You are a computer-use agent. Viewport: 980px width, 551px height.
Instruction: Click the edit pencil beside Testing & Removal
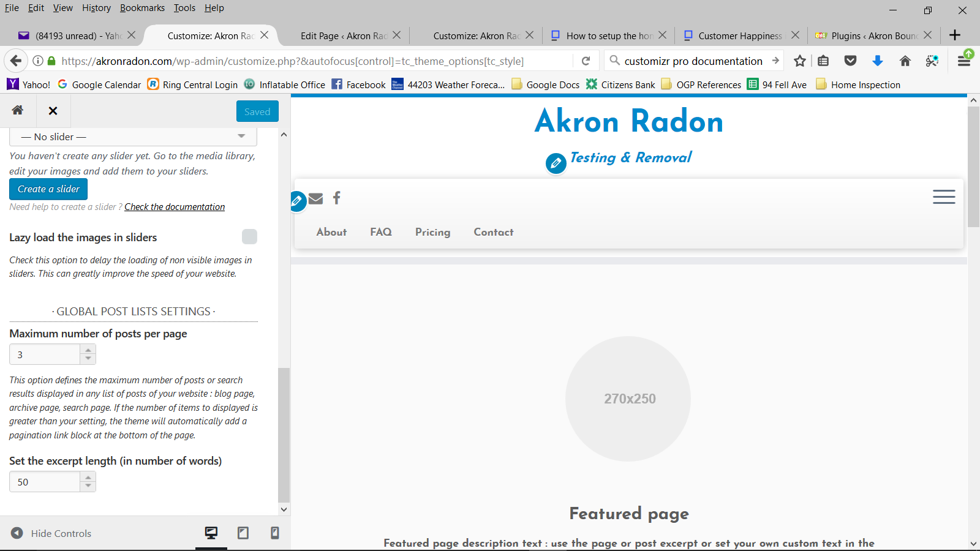click(x=556, y=163)
